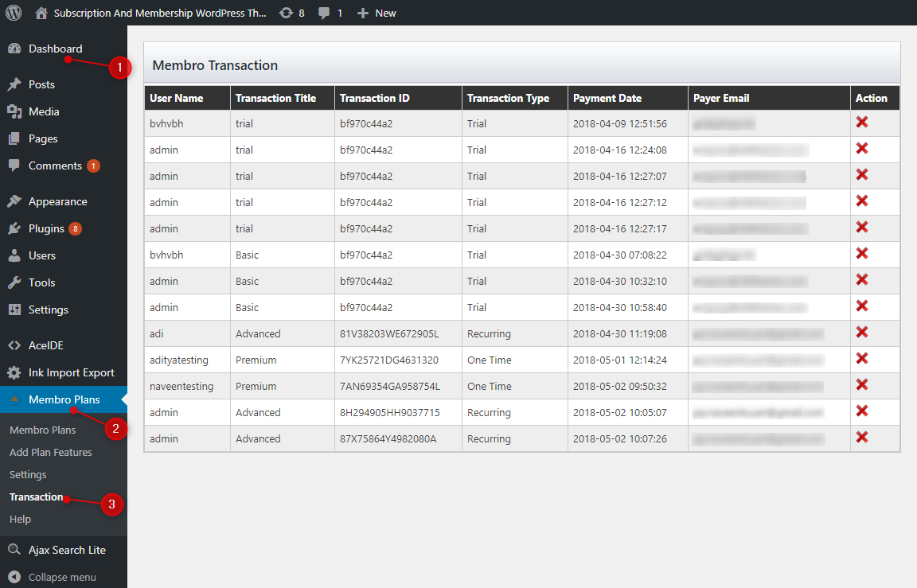Click payment date 2018-04-30 11:19:08

click(620, 333)
